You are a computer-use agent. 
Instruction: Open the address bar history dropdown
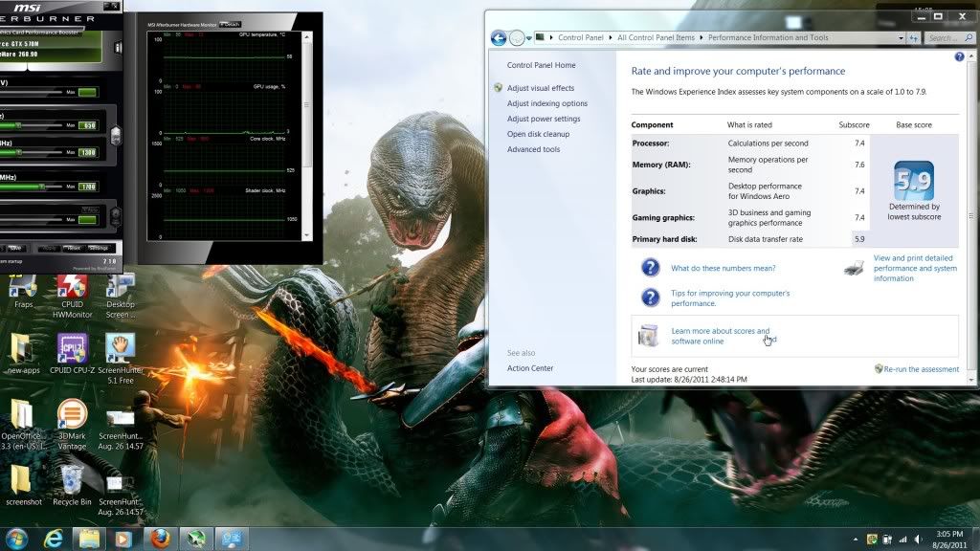(x=901, y=38)
